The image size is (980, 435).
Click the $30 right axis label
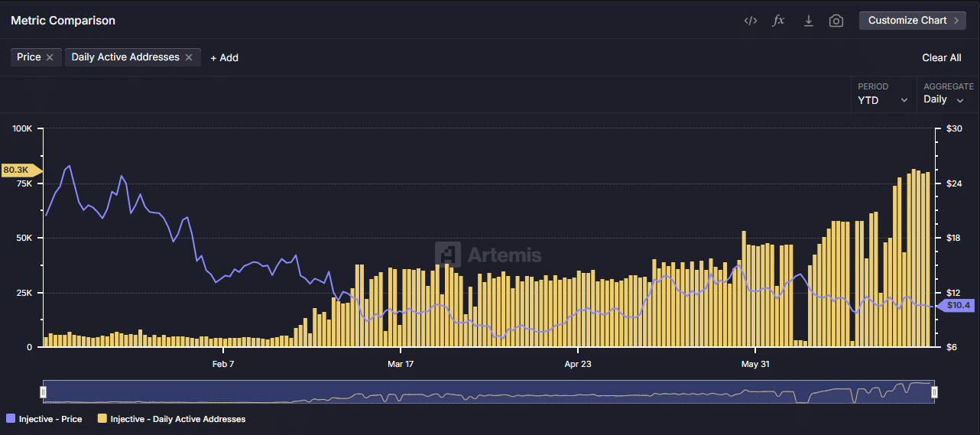click(954, 129)
